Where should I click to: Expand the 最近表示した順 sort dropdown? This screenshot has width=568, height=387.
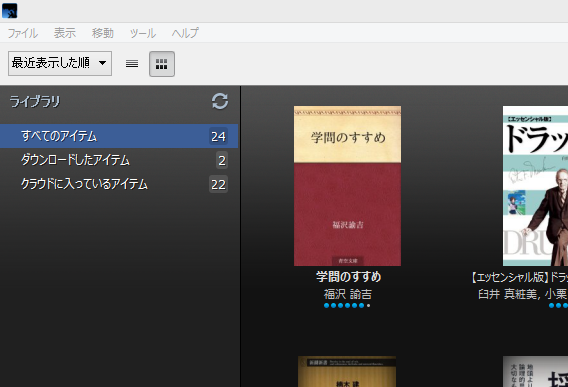pos(60,63)
